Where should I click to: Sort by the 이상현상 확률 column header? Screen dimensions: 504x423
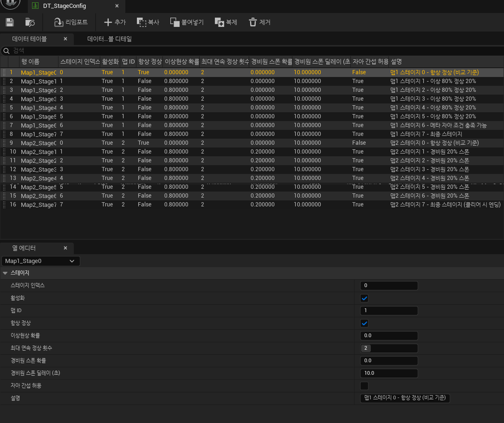(x=181, y=62)
